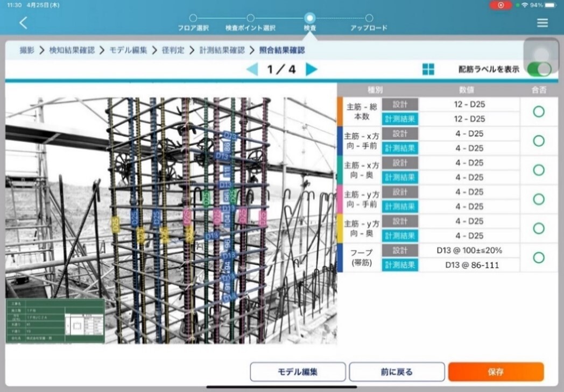564x392 pixels.
Task: Tap the rebar column inspection photo
Action: click(x=171, y=215)
